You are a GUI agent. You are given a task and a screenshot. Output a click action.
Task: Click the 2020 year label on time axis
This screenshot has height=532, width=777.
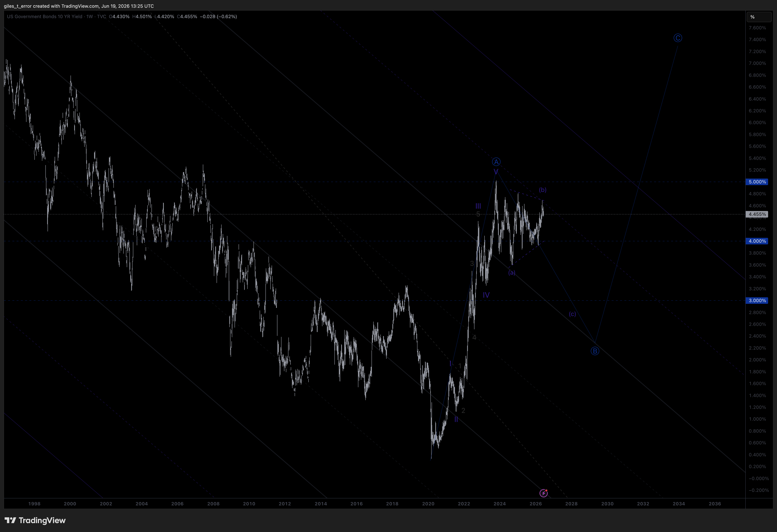[x=428, y=504]
